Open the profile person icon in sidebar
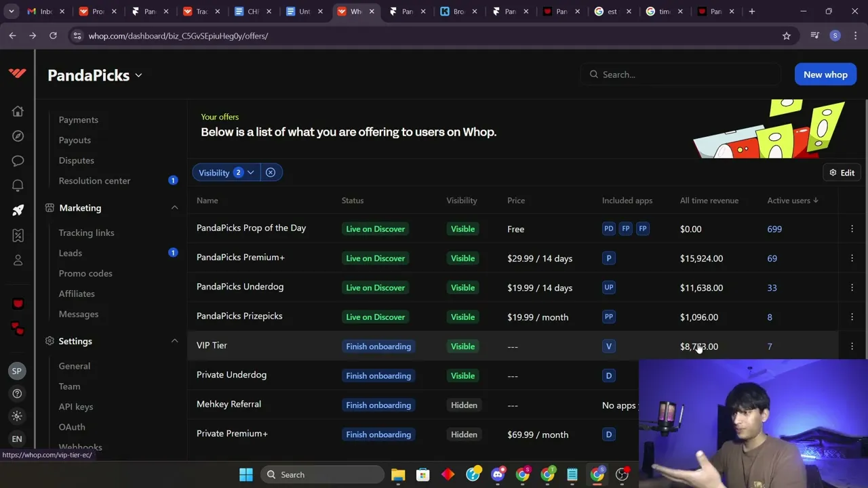 click(x=18, y=260)
